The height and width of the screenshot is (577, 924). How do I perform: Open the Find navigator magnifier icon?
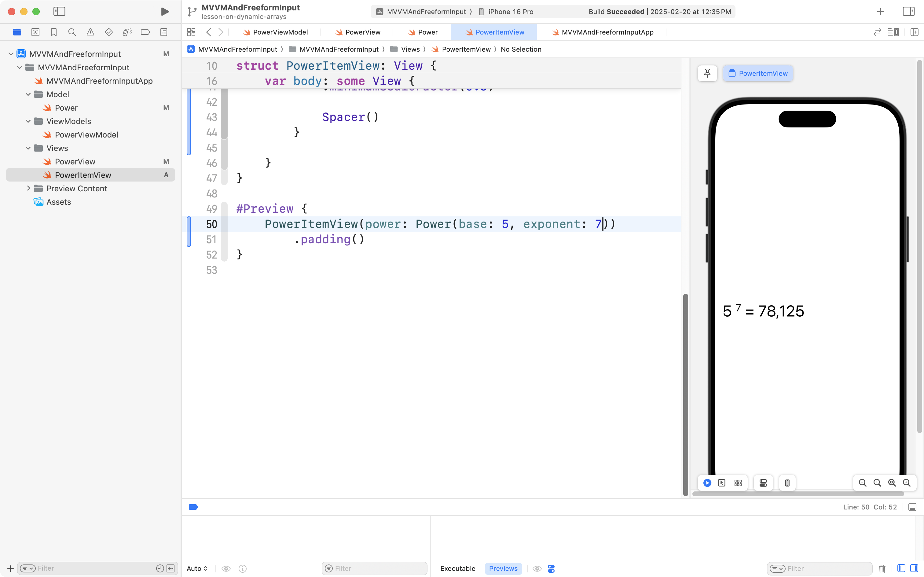point(72,32)
